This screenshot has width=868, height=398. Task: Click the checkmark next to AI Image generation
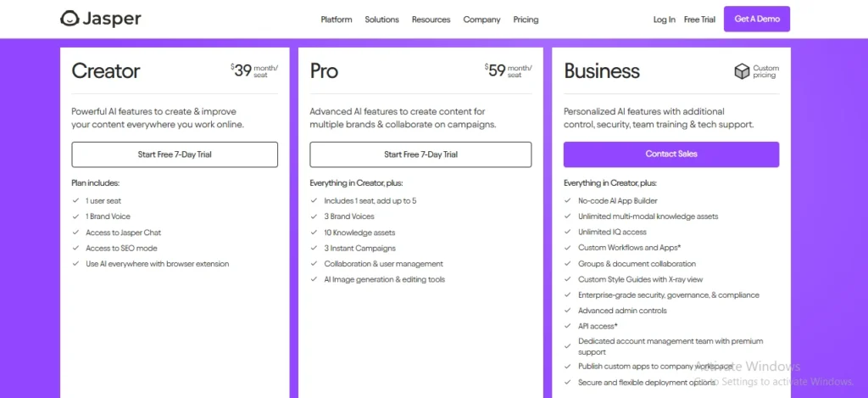[314, 279]
